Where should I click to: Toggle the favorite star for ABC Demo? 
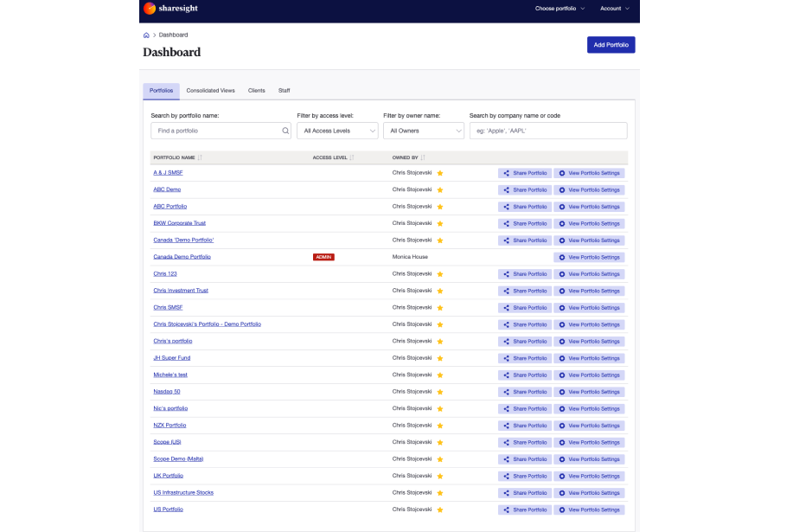point(440,189)
